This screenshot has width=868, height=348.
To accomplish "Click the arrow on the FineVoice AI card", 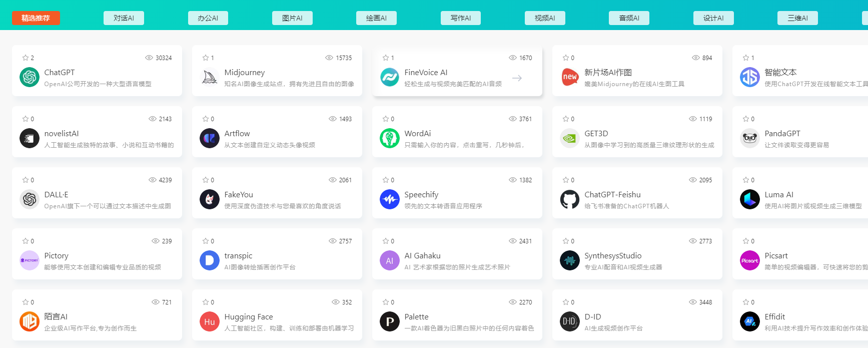I will click(517, 78).
